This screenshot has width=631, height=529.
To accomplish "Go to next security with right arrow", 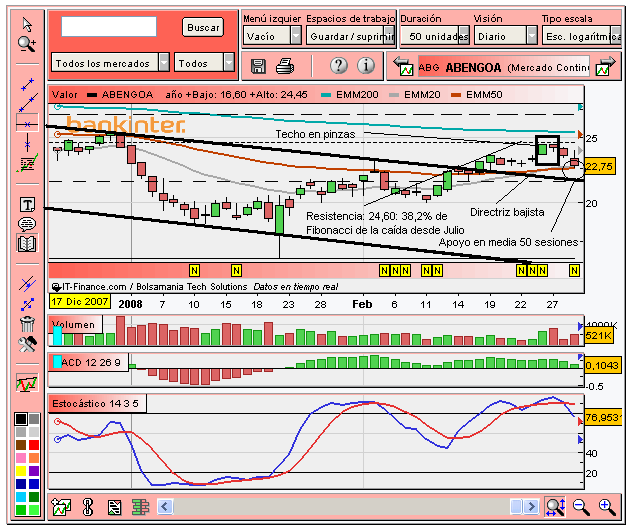I will 606,66.
